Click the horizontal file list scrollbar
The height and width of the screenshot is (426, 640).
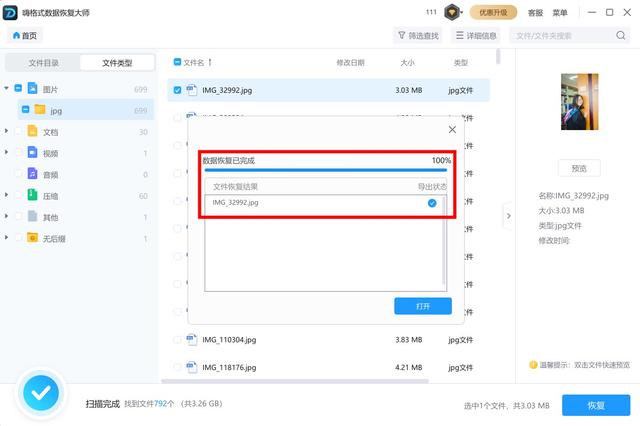(x=295, y=382)
